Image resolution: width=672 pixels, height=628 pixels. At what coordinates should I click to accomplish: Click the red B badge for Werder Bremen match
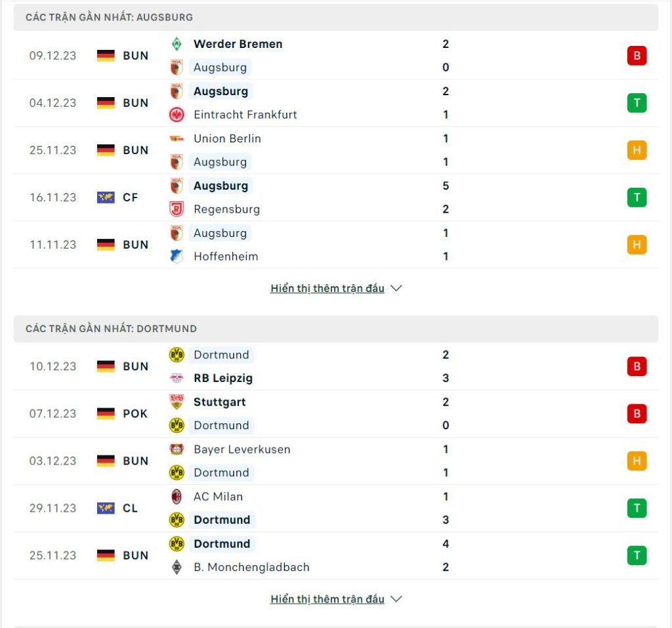[x=637, y=56]
